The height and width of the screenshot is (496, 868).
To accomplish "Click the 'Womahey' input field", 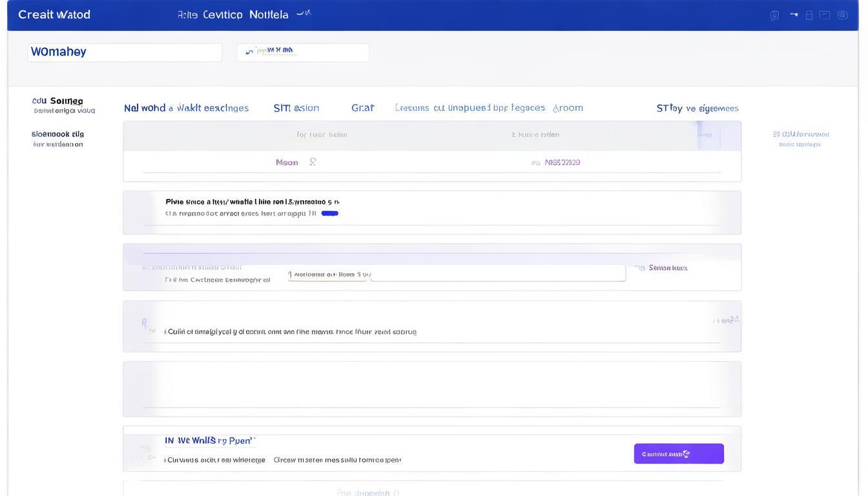I will [125, 52].
